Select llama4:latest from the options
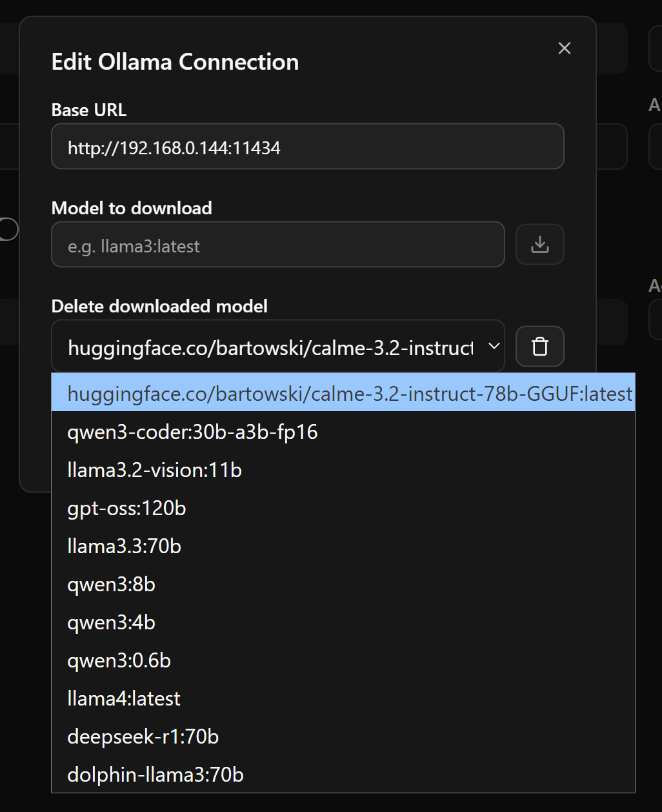The width and height of the screenshot is (662, 812). pyautogui.click(x=124, y=698)
